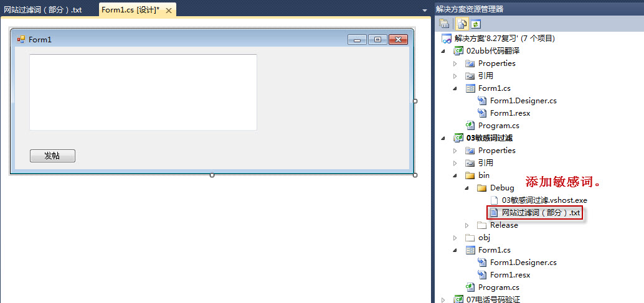The image size is (644, 303).
Task: Collapse the 03敏感词过滤 project node
Action: [443, 138]
